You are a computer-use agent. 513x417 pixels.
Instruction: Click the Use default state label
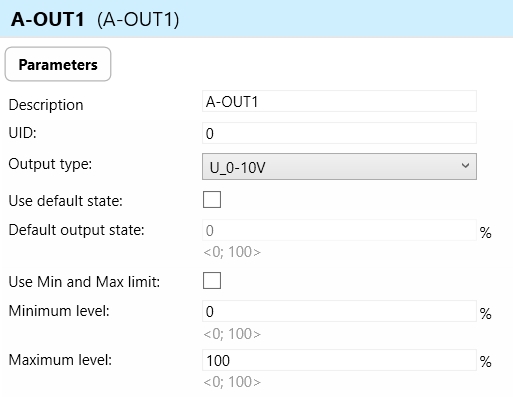coord(66,201)
